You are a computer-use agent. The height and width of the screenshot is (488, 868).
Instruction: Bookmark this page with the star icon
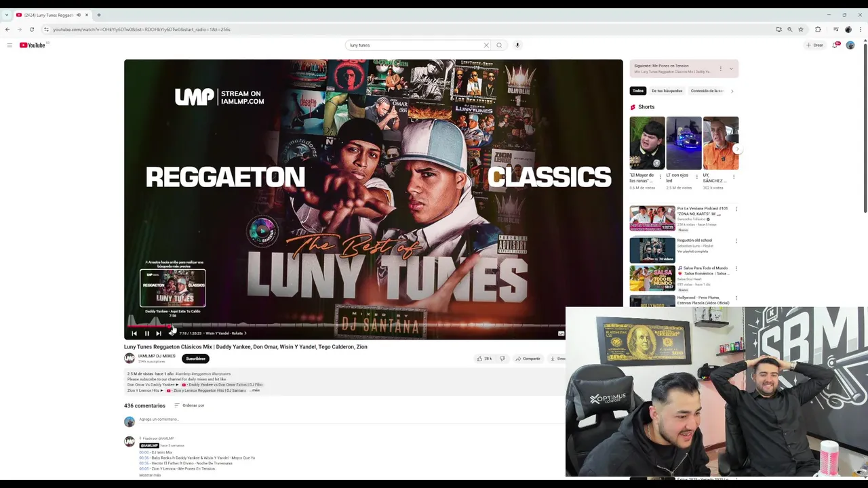pyautogui.click(x=801, y=29)
